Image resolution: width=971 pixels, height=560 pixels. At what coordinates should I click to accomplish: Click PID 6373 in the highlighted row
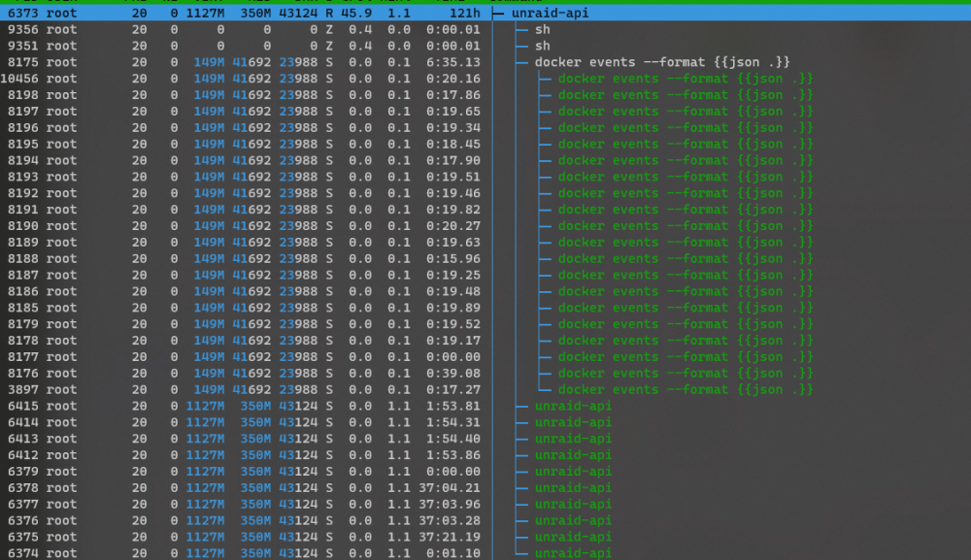(23, 13)
